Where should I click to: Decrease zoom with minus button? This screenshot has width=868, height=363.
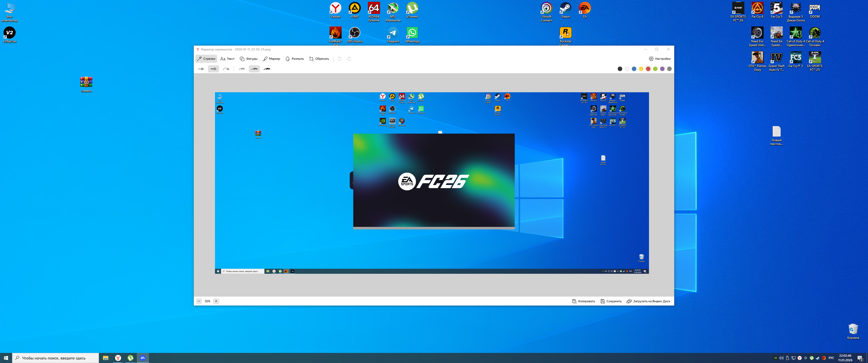click(x=199, y=301)
